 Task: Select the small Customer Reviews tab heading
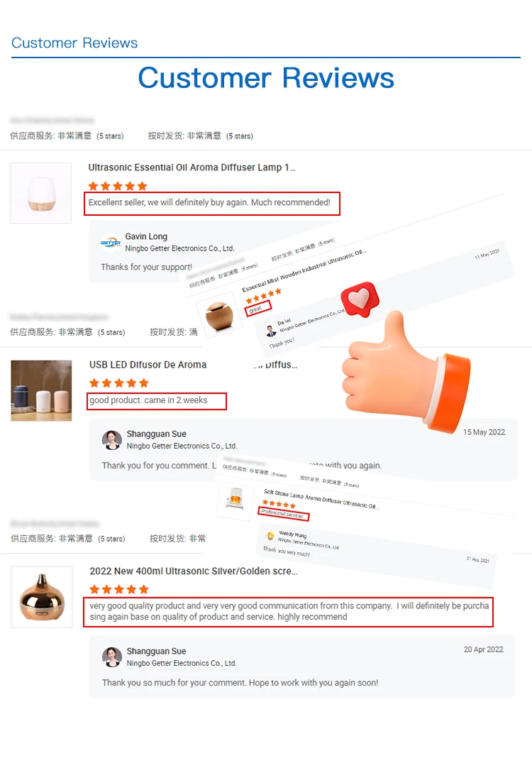(x=74, y=43)
